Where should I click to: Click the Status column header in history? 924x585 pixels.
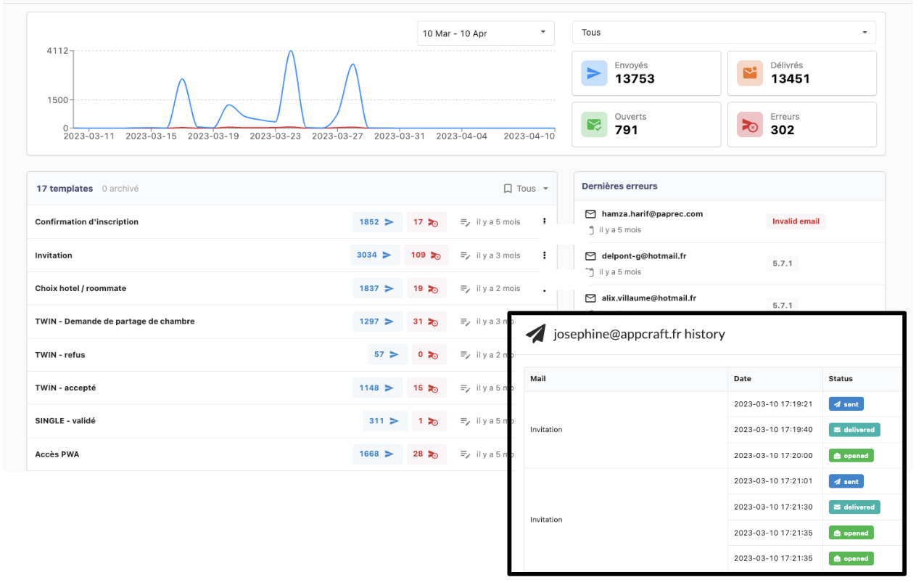point(841,379)
